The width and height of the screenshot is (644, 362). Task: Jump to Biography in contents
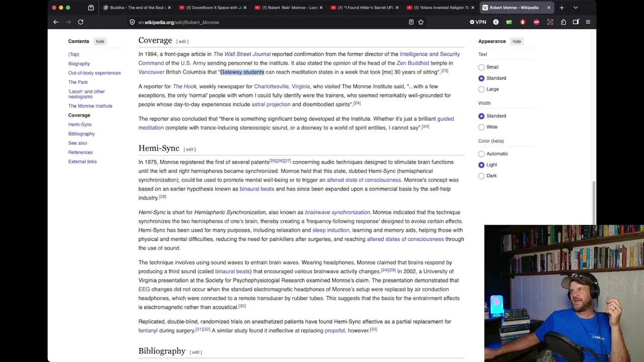pyautogui.click(x=79, y=63)
